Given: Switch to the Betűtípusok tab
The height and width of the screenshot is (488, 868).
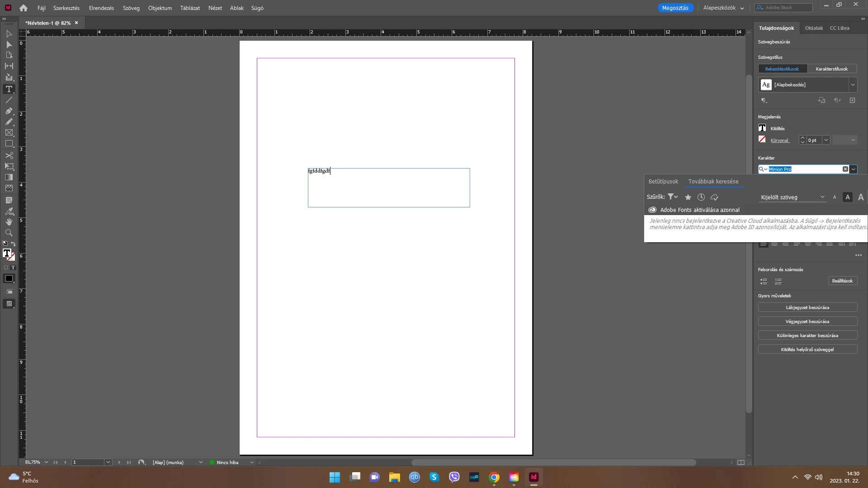Looking at the screenshot, I should pyautogui.click(x=663, y=181).
